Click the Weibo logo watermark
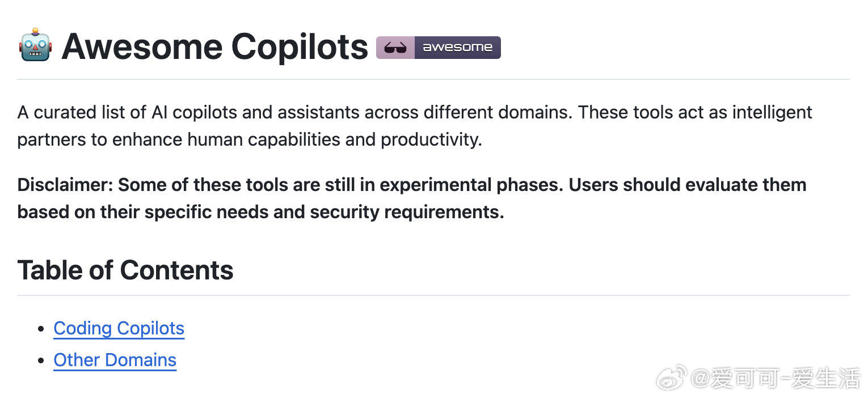Screen dimensions: 868x399 pyautogui.click(x=672, y=377)
